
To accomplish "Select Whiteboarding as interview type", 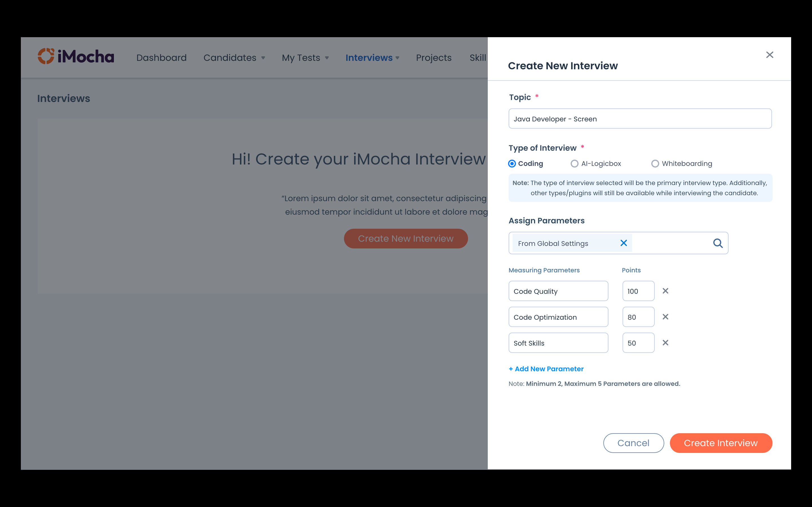I will 655,164.
